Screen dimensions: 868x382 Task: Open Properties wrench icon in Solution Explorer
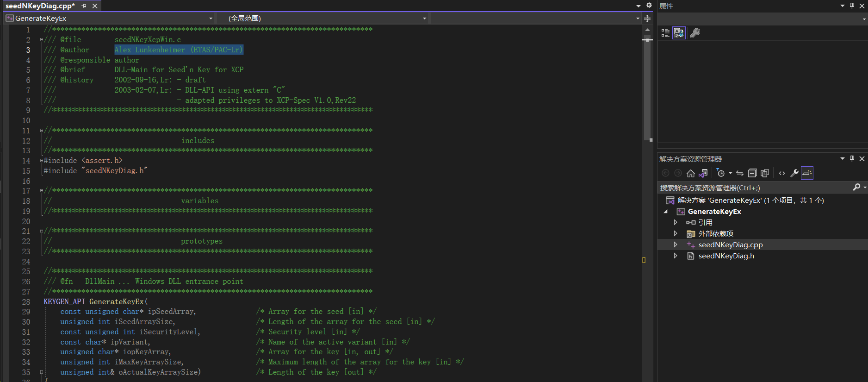tap(794, 173)
